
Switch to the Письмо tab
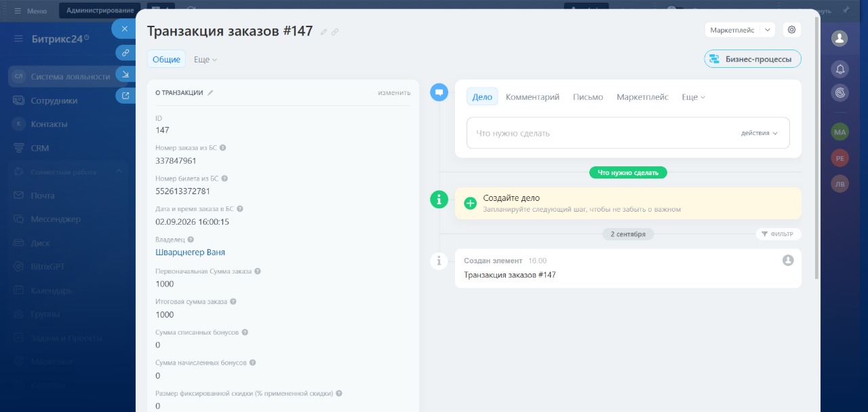588,97
